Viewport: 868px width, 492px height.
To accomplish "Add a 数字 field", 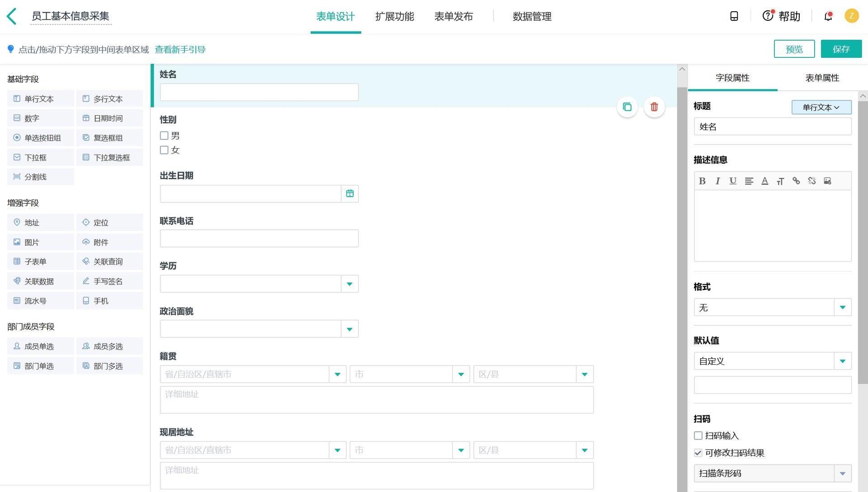I will [41, 118].
